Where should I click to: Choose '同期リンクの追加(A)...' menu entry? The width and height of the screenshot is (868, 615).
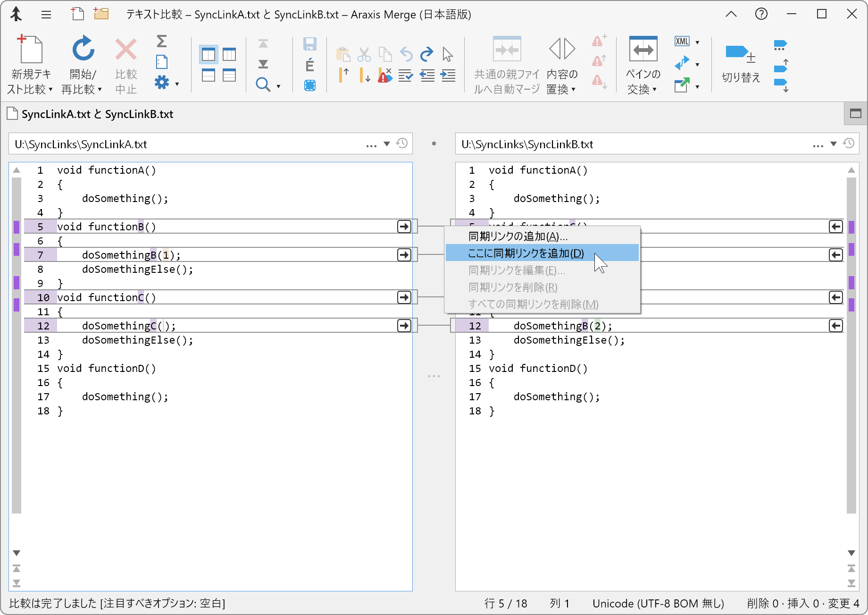pos(517,236)
